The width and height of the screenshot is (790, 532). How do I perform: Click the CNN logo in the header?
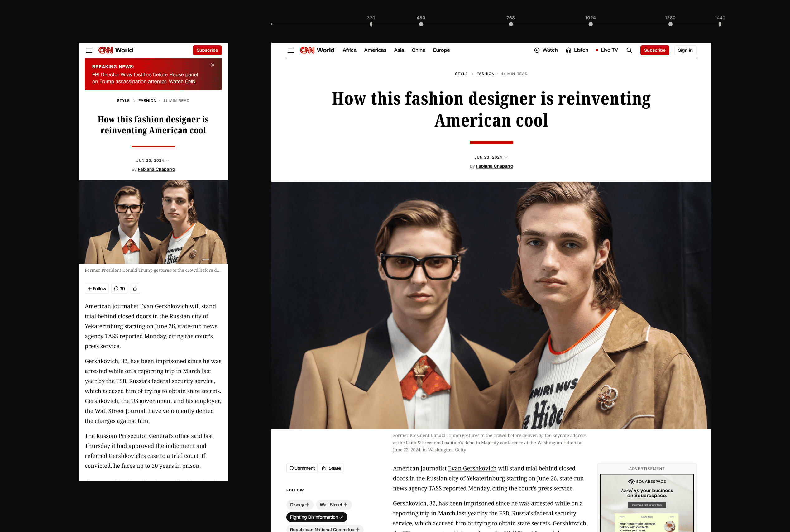(307, 50)
